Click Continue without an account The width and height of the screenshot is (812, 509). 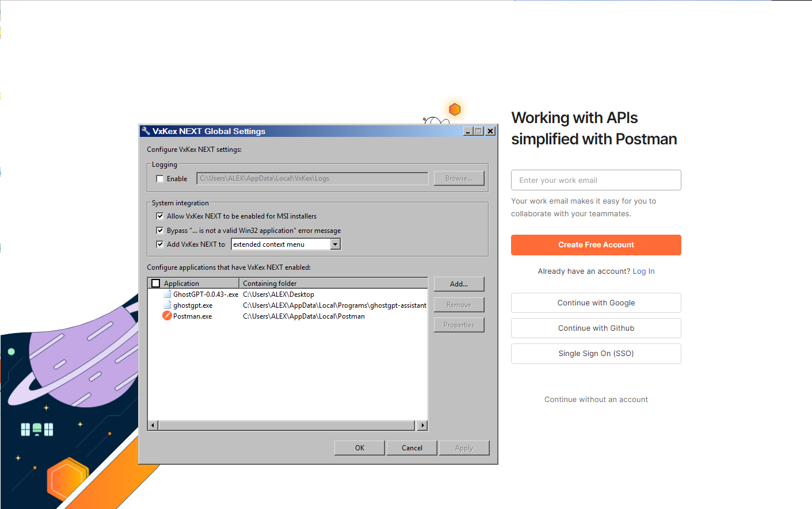(x=596, y=400)
